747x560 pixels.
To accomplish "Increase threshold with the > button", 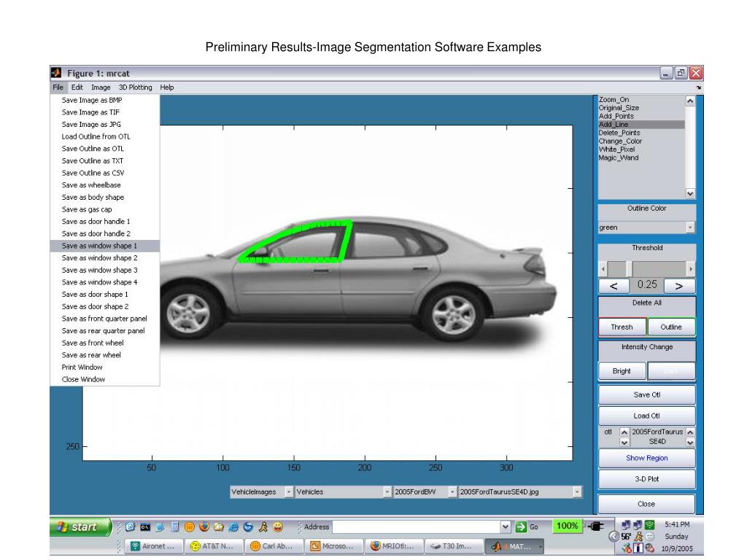I will [679, 286].
